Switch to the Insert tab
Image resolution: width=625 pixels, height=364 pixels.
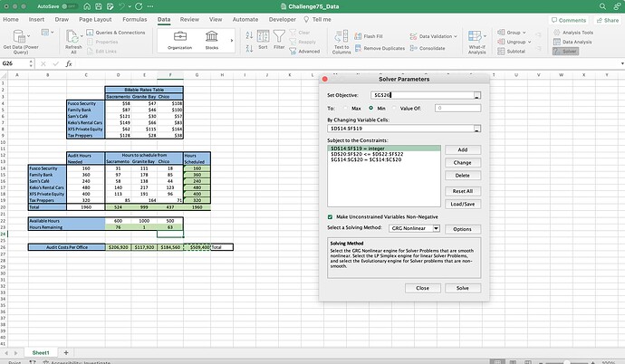pos(36,20)
